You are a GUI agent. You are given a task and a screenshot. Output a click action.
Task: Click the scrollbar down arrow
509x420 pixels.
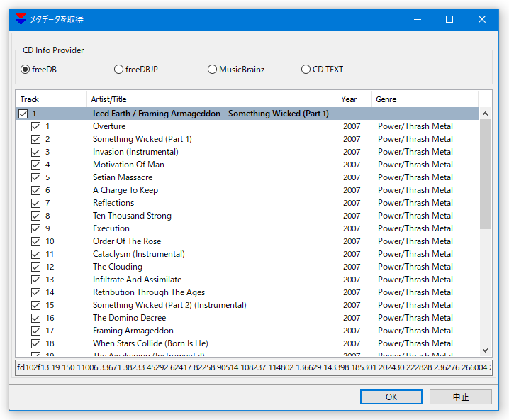click(486, 350)
